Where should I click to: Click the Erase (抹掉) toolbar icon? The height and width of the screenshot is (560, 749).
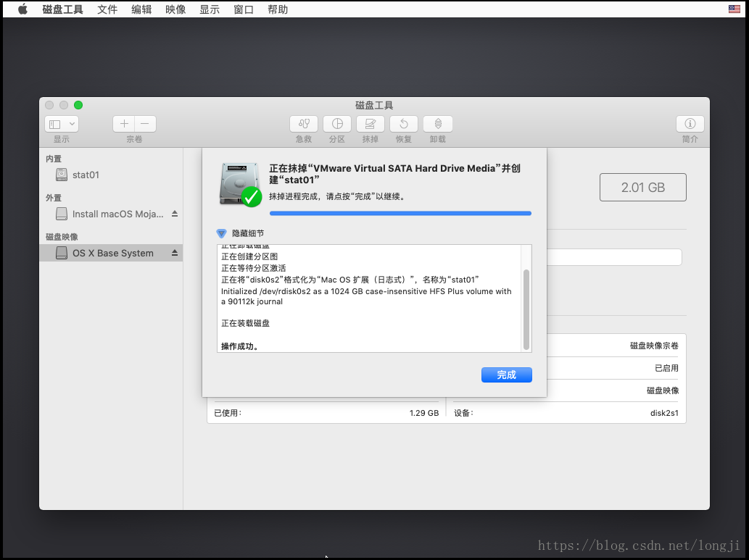[371, 124]
